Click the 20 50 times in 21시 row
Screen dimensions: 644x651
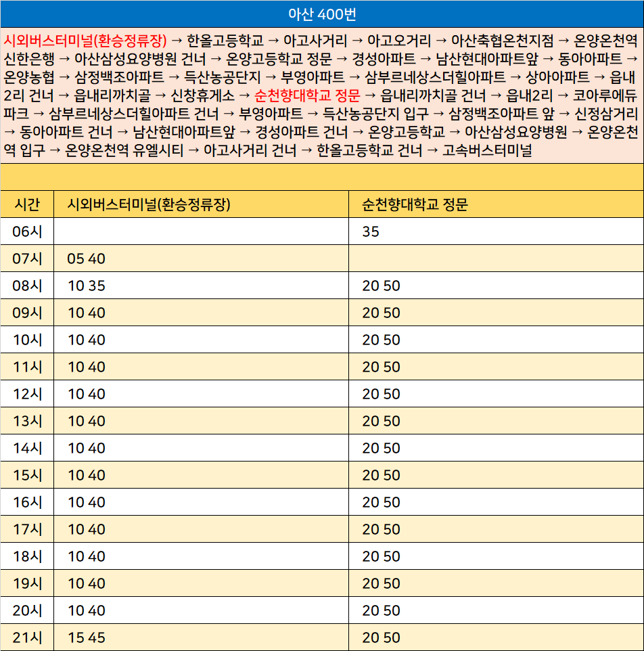pos(381,637)
